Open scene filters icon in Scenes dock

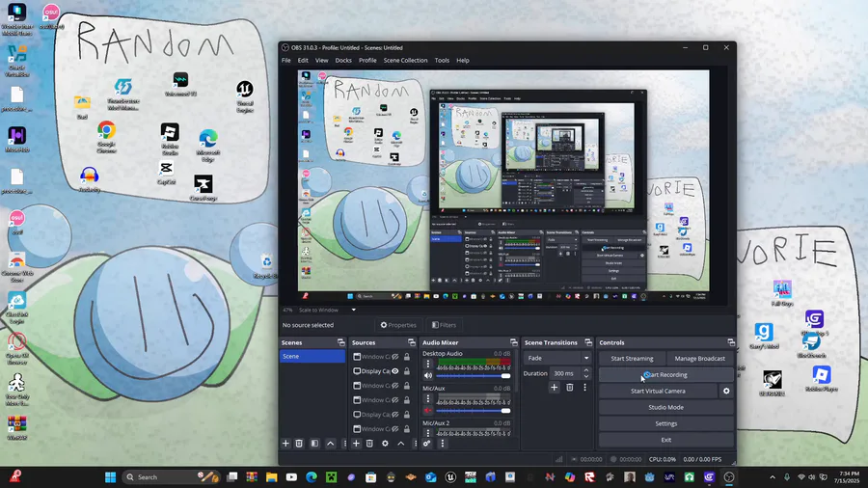click(314, 444)
